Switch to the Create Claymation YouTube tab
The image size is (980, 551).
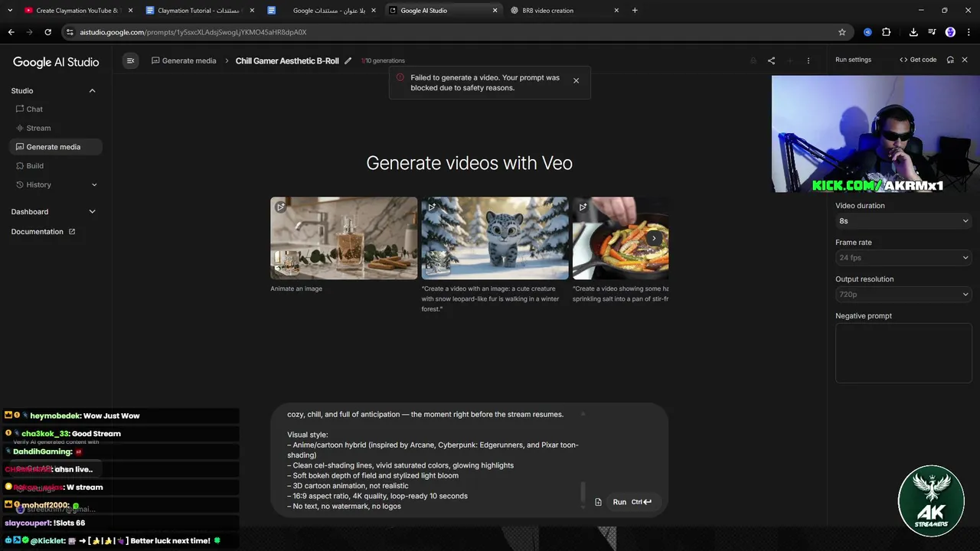(77, 11)
